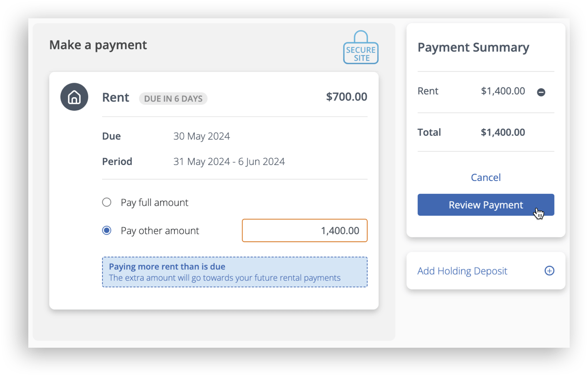Image resolution: width=588 pixels, height=376 pixels.
Task: Click inside the 1,400.00 amount field
Action: click(x=304, y=230)
